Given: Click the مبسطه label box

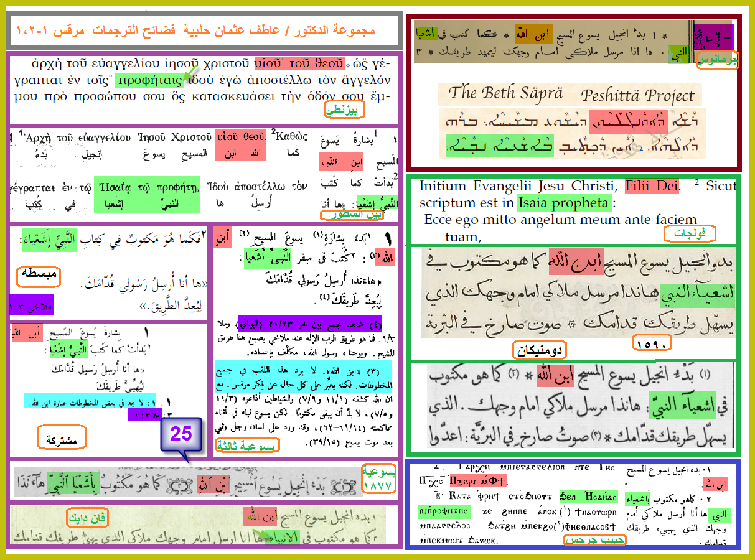Looking at the screenshot, I should pyautogui.click(x=37, y=274).
